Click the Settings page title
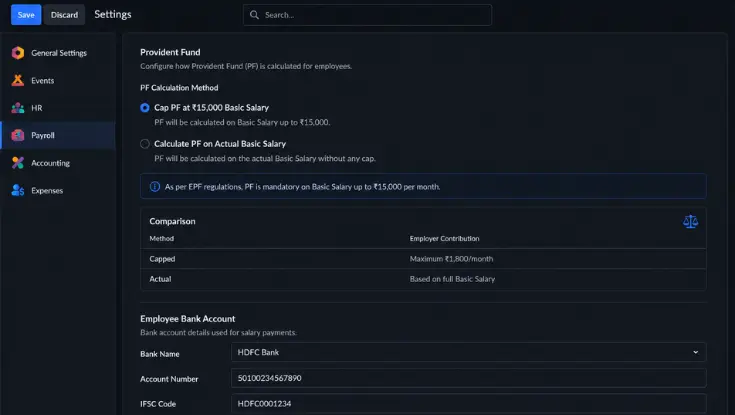Image resolution: width=735 pixels, height=415 pixels. tap(113, 15)
